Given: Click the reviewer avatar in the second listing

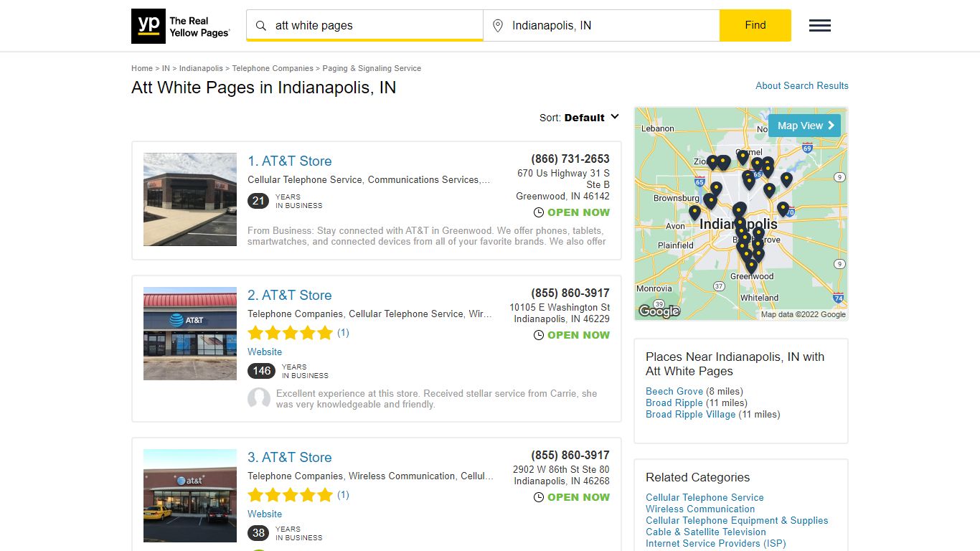Looking at the screenshot, I should [x=259, y=399].
